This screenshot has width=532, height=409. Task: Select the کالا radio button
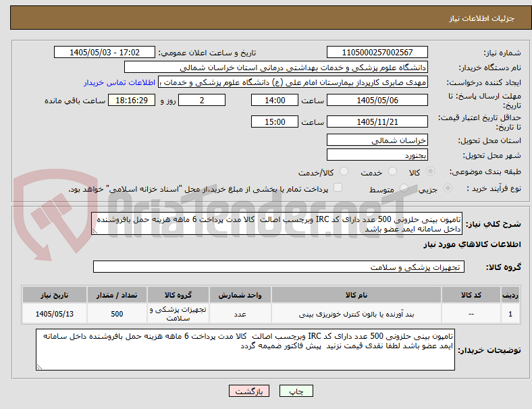pos(430,171)
